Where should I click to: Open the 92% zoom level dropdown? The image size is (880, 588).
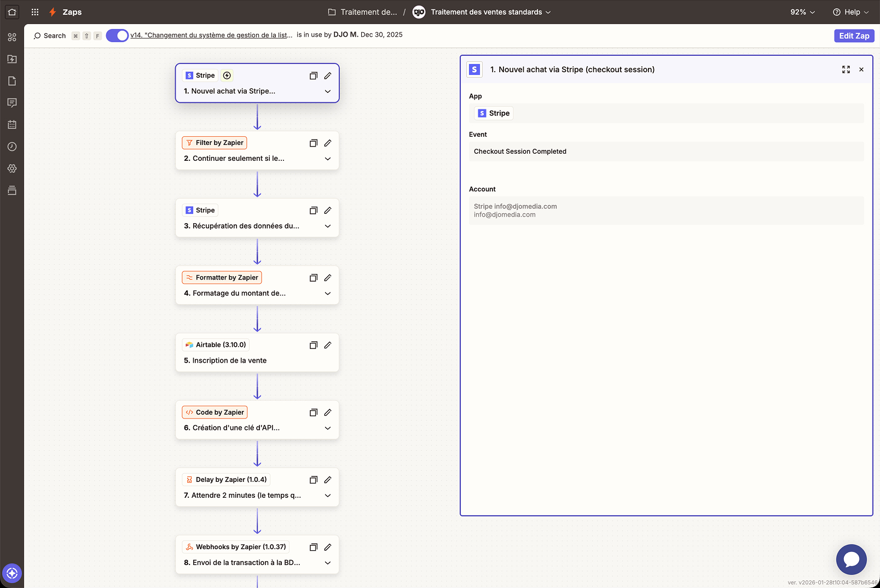point(802,12)
